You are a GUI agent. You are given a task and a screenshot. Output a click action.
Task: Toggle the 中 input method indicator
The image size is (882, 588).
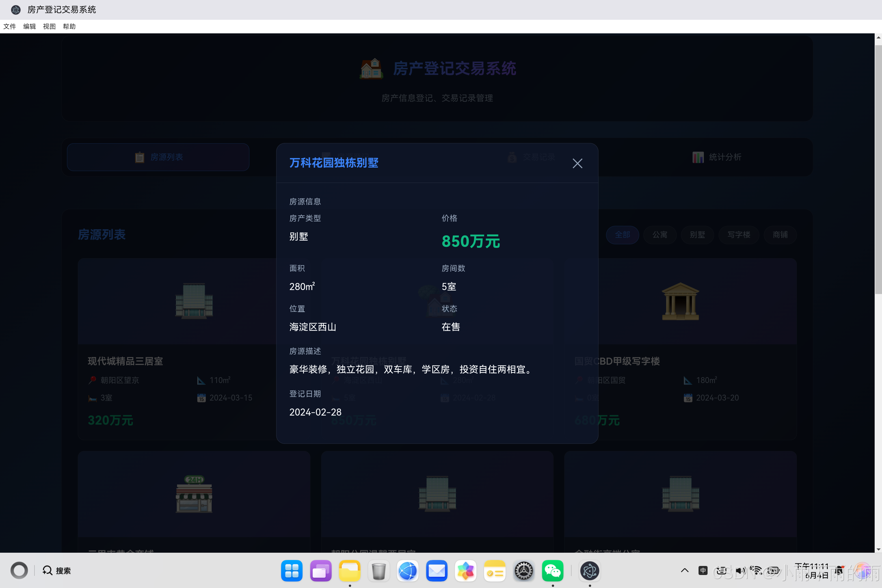(x=703, y=570)
